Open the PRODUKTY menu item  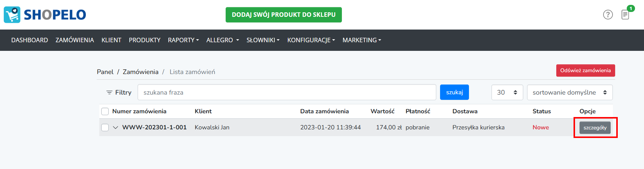pyautogui.click(x=145, y=40)
